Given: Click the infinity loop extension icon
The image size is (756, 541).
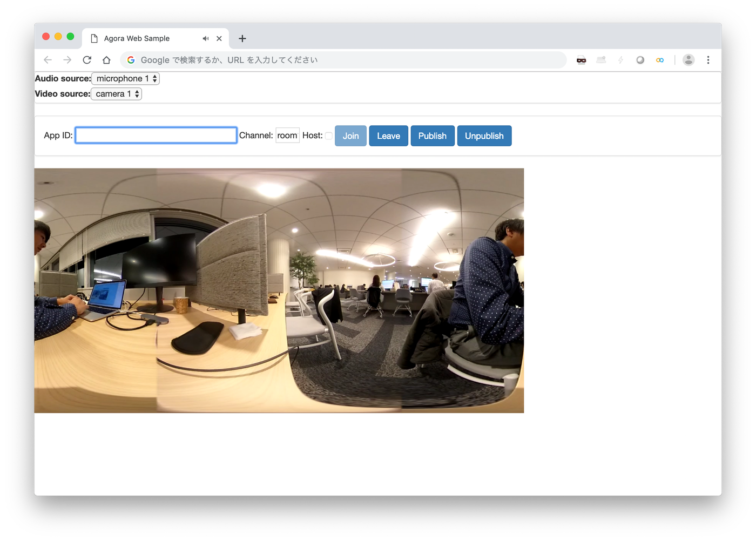Looking at the screenshot, I should [x=660, y=60].
